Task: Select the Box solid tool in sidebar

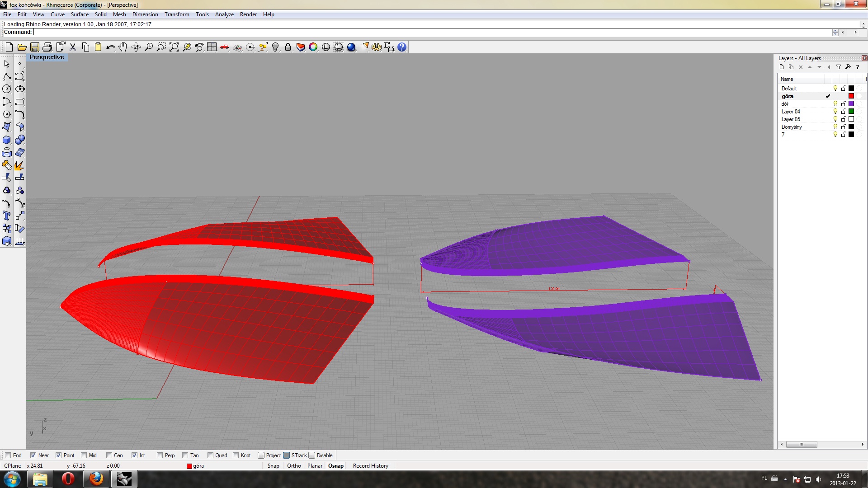Action: pyautogui.click(x=7, y=140)
